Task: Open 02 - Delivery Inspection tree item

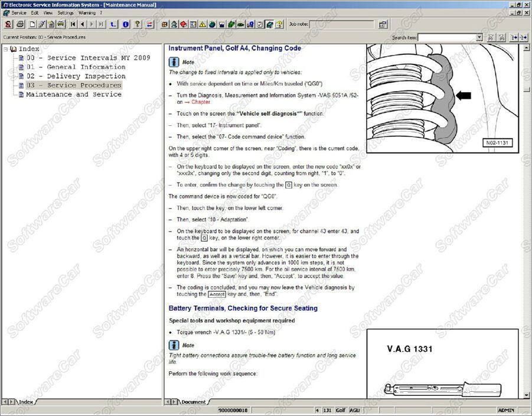Action: [x=76, y=76]
